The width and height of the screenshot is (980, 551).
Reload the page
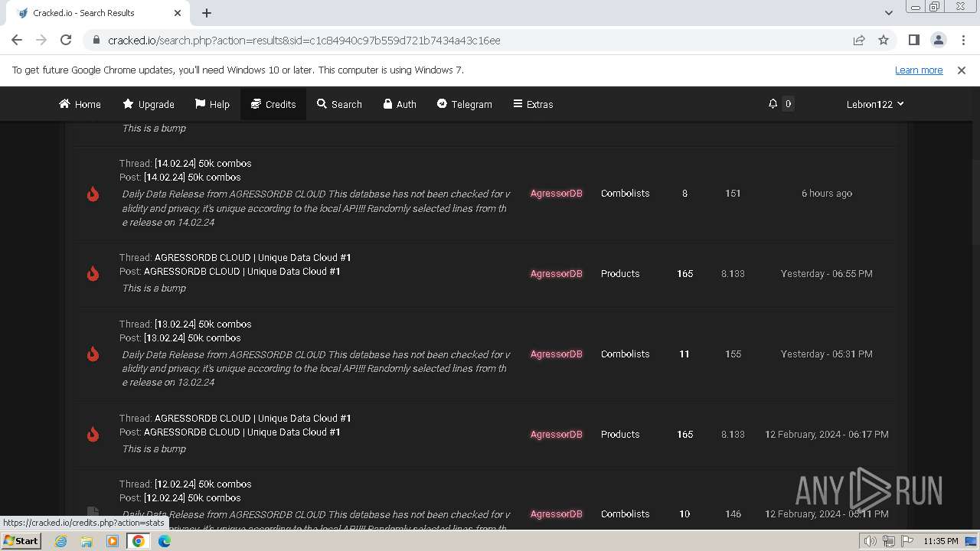coord(66,40)
